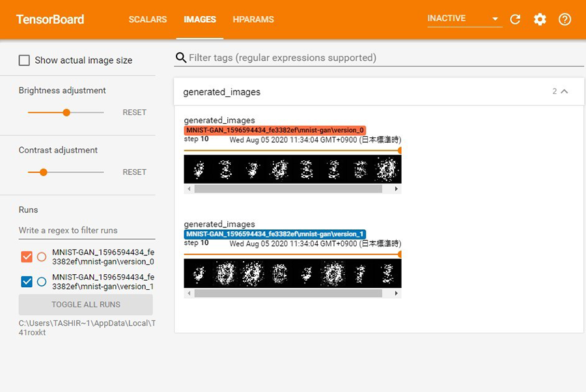
Task: Click the Brightness adjustment label
Action: [62, 91]
